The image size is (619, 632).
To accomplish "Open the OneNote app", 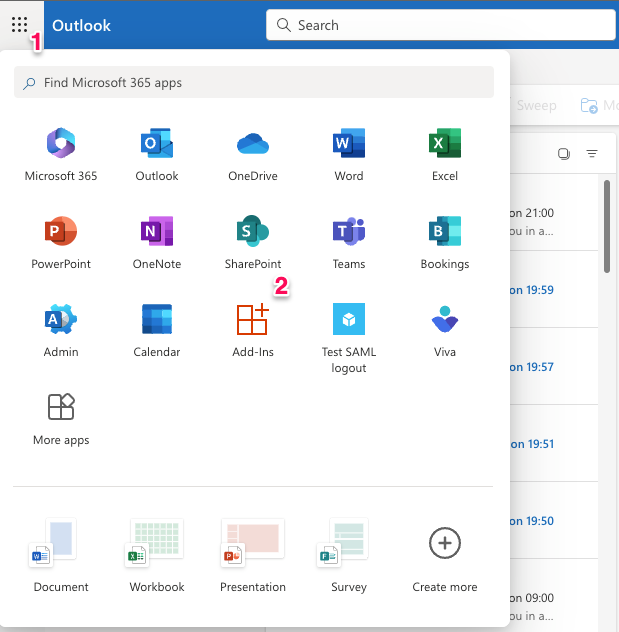I will click(x=157, y=243).
